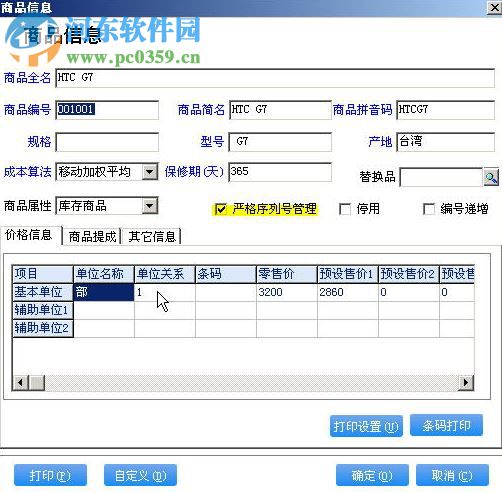Click the 预设售价1 cell showing 2860

coord(348,292)
